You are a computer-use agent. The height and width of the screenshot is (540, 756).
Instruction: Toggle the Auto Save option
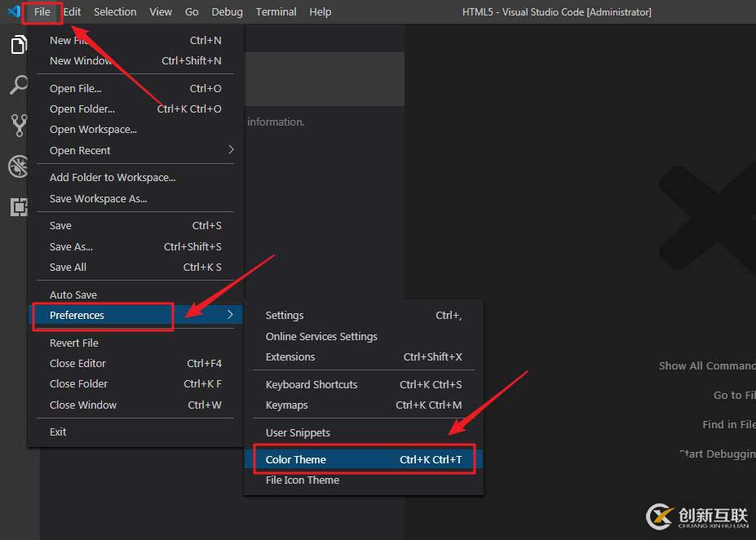coord(135,294)
